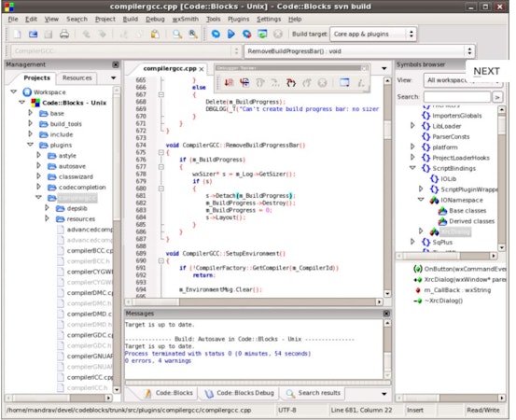Screen dimensions: 516x420
Task: Select the ~XrcDialog() destructor entry
Action: click(x=443, y=301)
